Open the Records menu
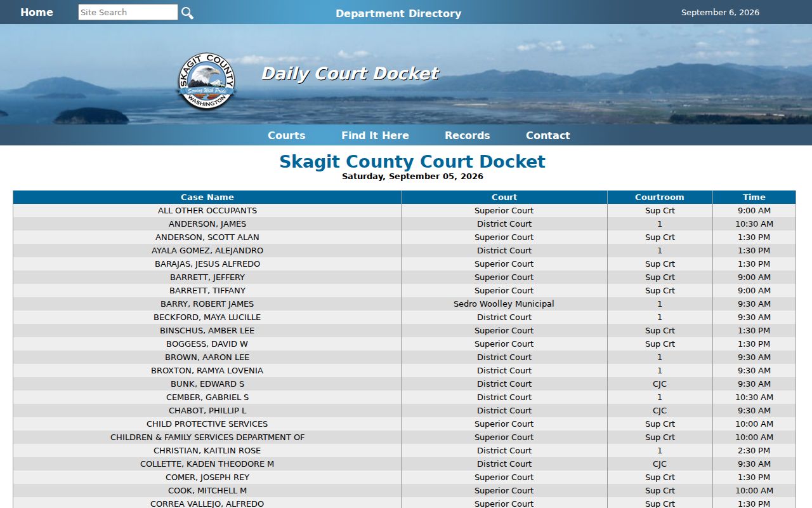Viewport: 812px width, 508px height. click(468, 135)
